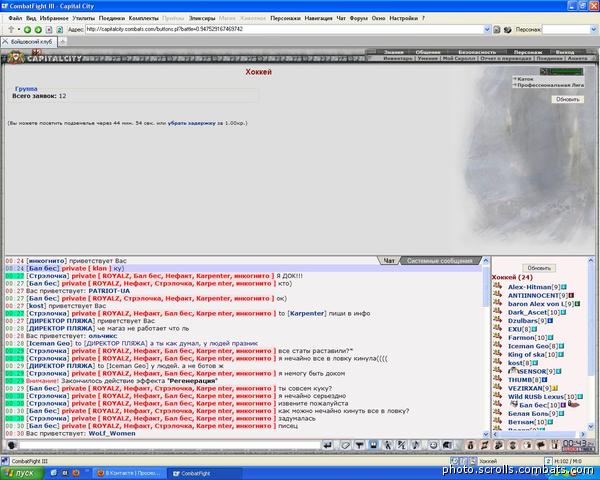Open info icon beside VEZIRXAN

pos(555,388)
